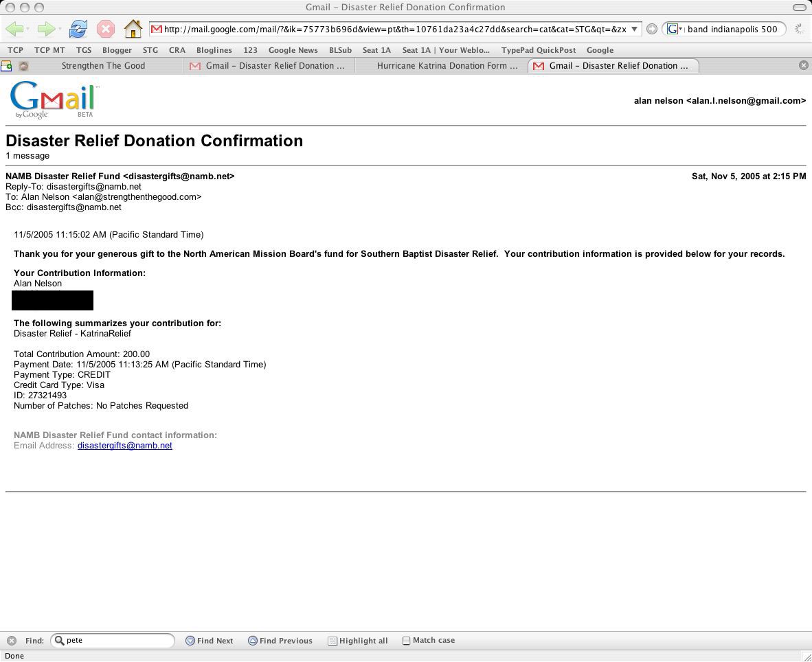Click the disastergifts@namb.net email link

[124, 446]
